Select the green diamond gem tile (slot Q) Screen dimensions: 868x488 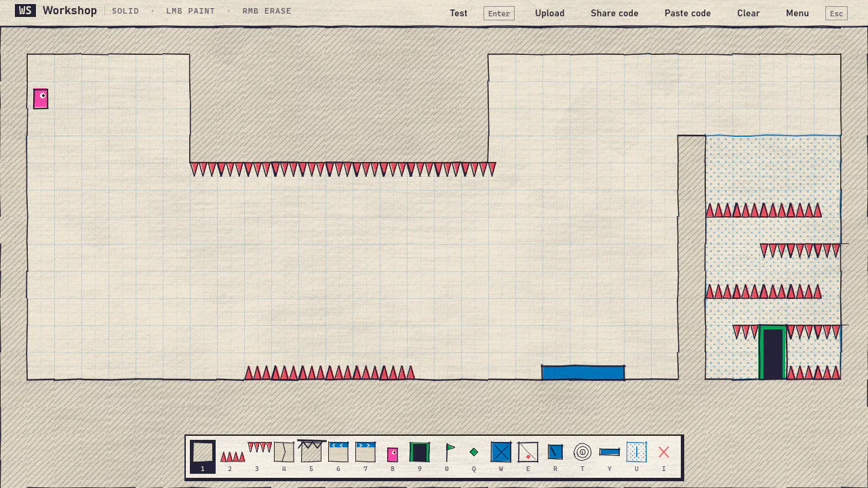pos(474,452)
